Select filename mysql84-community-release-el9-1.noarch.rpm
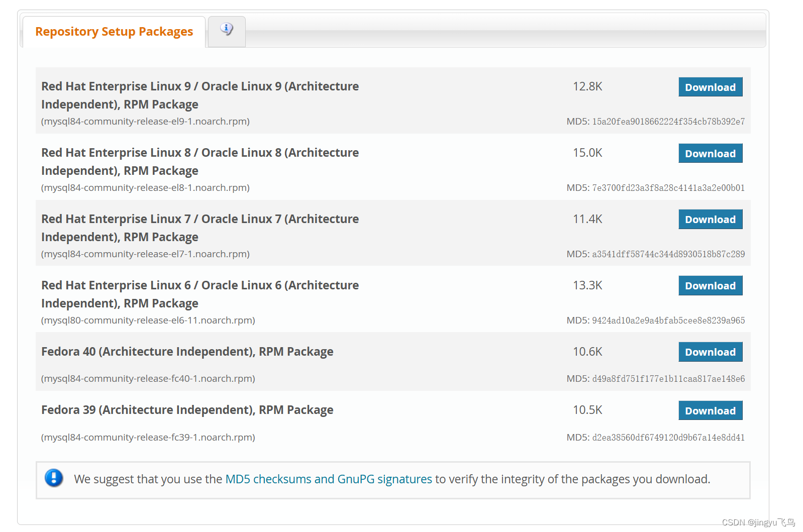Screen dimensions: 803x532 [x=145, y=121]
